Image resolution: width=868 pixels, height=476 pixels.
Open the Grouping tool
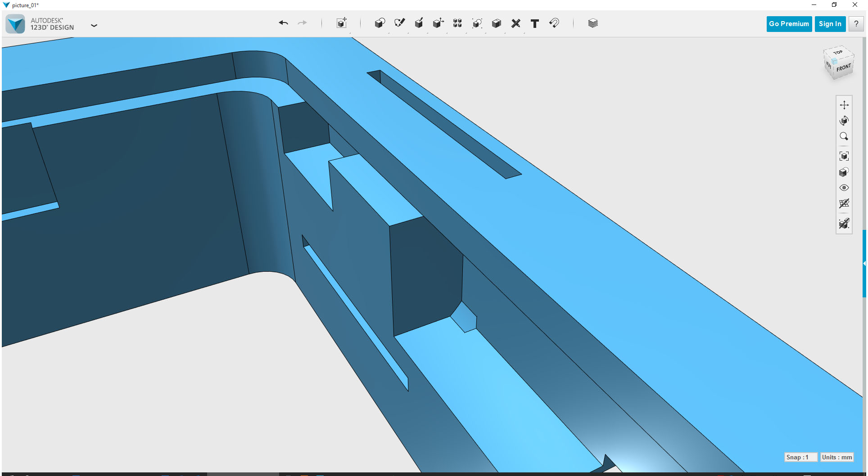[477, 23]
